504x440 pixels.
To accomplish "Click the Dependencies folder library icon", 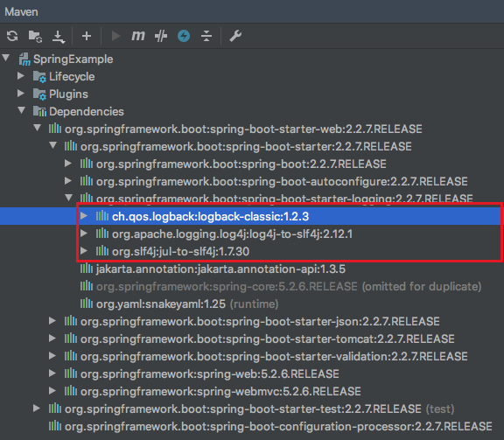I will tap(39, 111).
